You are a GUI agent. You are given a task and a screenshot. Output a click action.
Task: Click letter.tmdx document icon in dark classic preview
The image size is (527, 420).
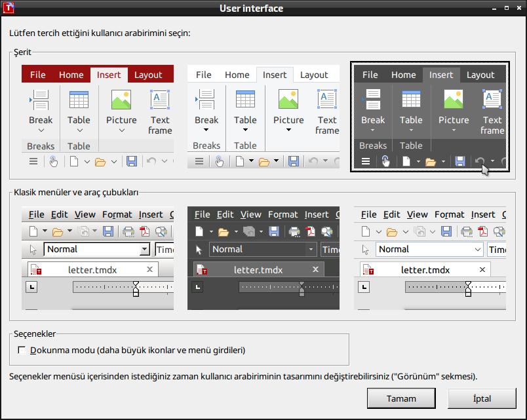[x=202, y=269]
